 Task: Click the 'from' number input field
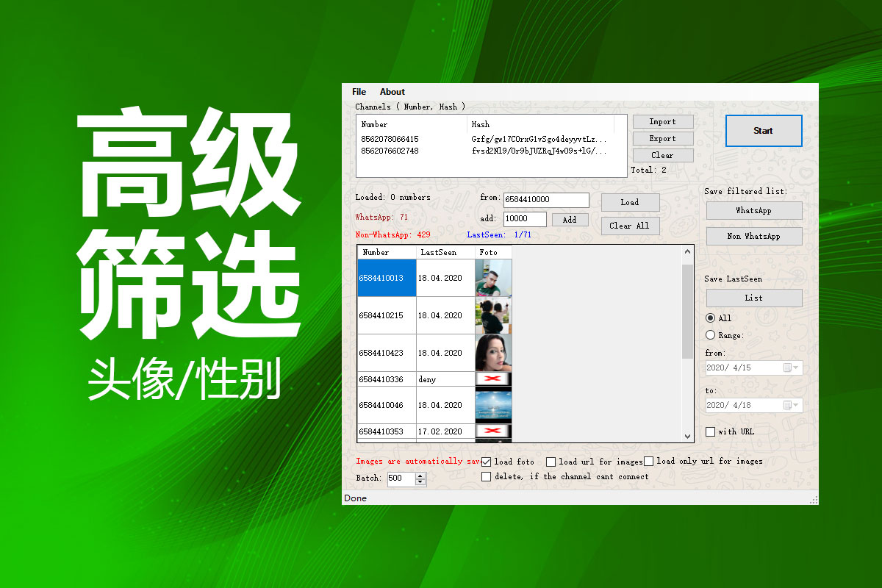545,200
